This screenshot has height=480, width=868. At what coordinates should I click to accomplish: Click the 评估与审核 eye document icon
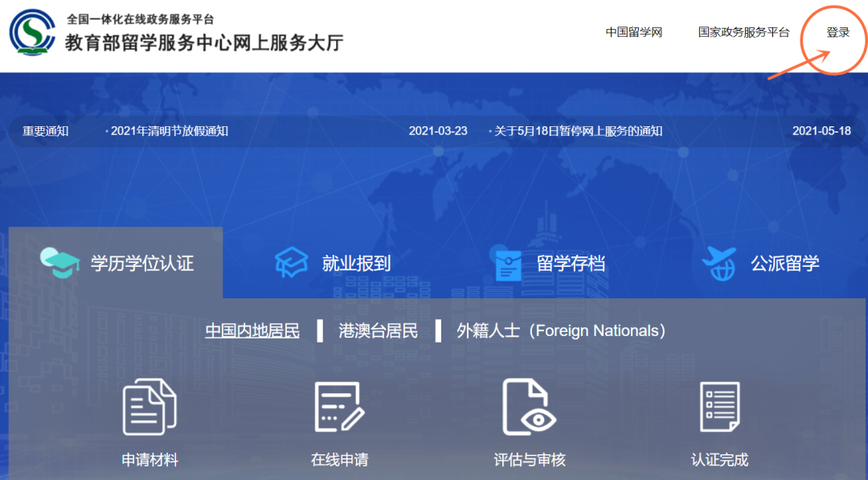(x=529, y=408)
